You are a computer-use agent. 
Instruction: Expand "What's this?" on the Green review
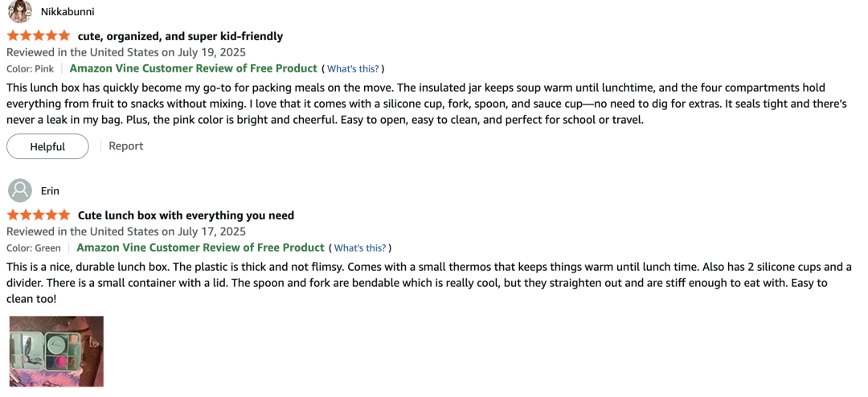pyautogui.click(x=360, y=248)
